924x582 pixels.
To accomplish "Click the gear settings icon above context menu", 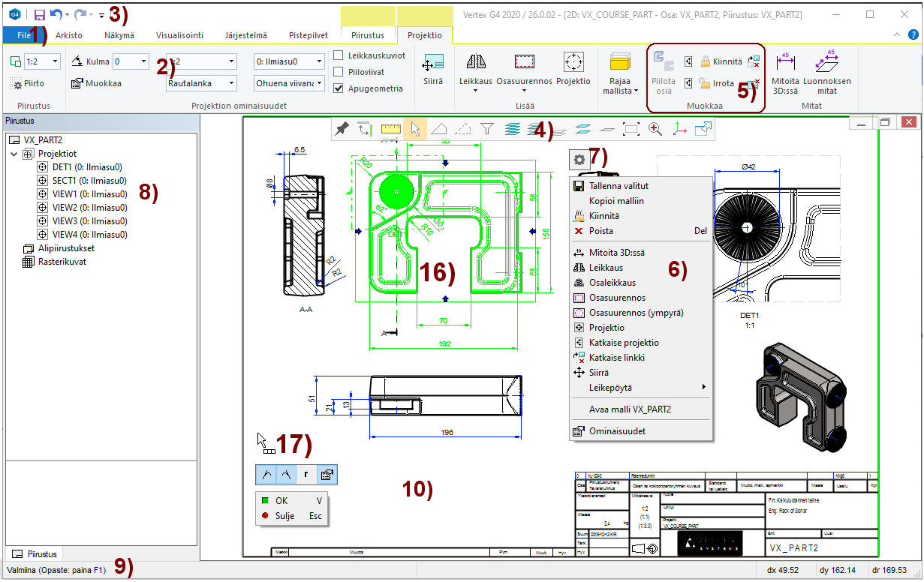I will coord(579,159).
